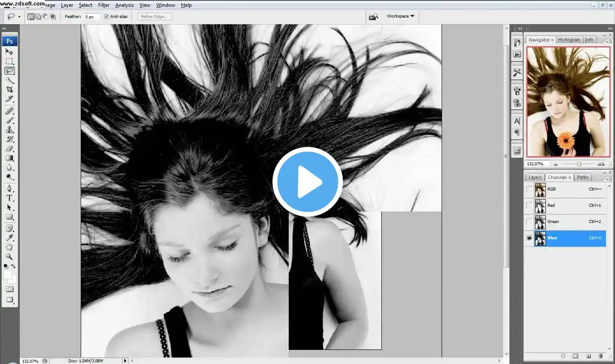The image size is (615, 364).
Task: Choose the Zoom tool in the toolbox
Action: (x=10, y=257)
